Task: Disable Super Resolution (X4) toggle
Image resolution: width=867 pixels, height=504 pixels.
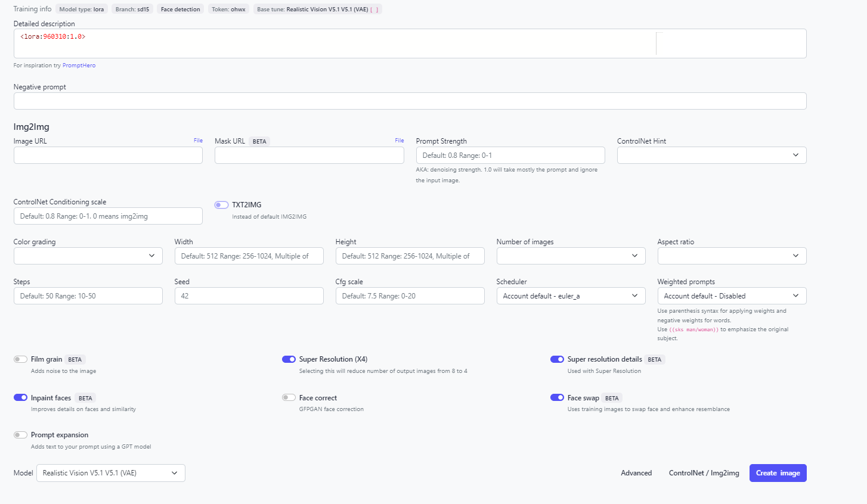Action: coord(289,359)
